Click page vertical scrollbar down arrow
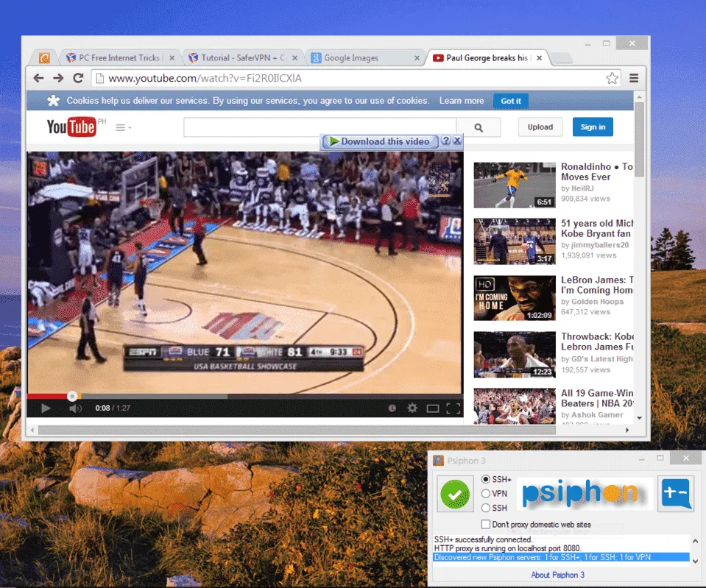 tap(639, 418)
